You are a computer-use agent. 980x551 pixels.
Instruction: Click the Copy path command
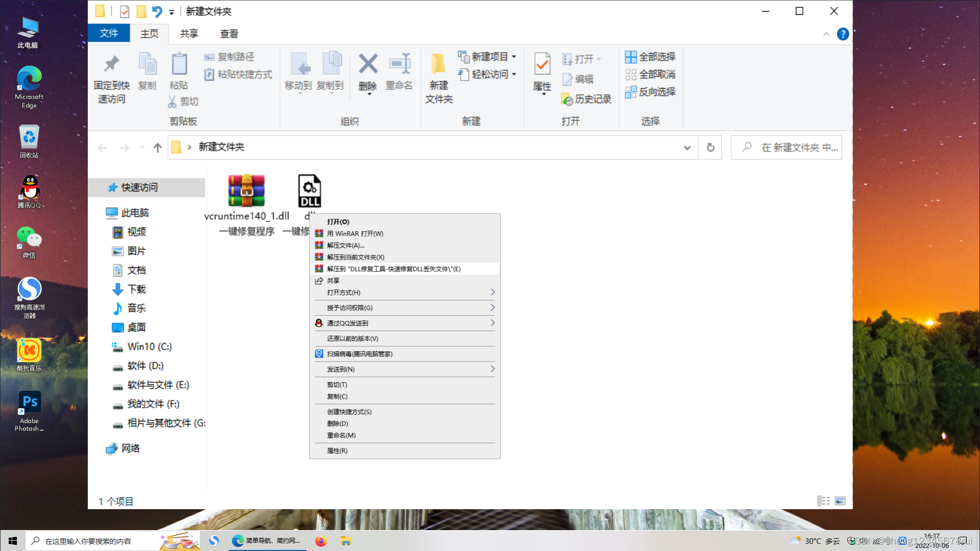pyautogui.click(x=229, y=57)
